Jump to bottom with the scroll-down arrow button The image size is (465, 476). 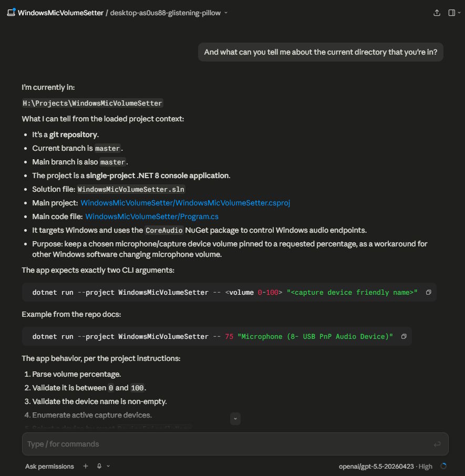click(x=235, y=419)
